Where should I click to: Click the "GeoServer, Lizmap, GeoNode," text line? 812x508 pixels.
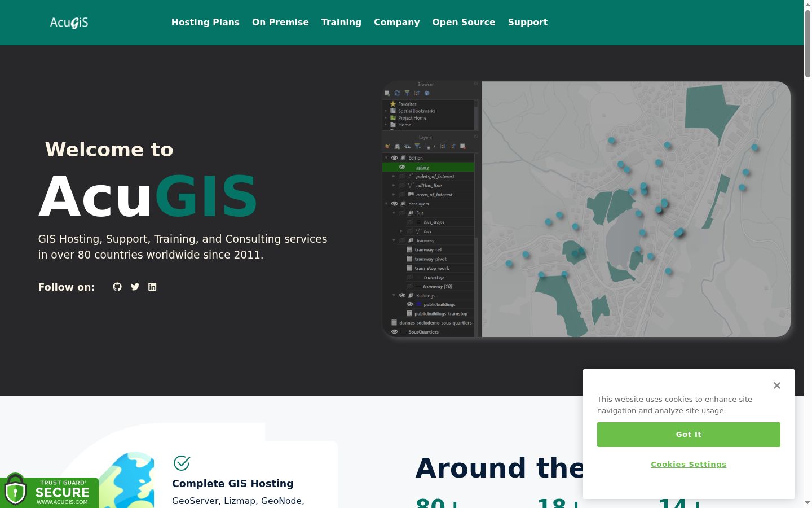238,501
